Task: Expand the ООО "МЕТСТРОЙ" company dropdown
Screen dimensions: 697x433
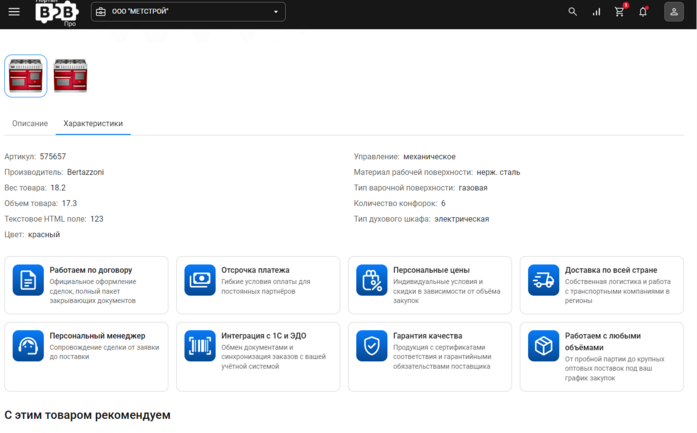Action: 188,12
